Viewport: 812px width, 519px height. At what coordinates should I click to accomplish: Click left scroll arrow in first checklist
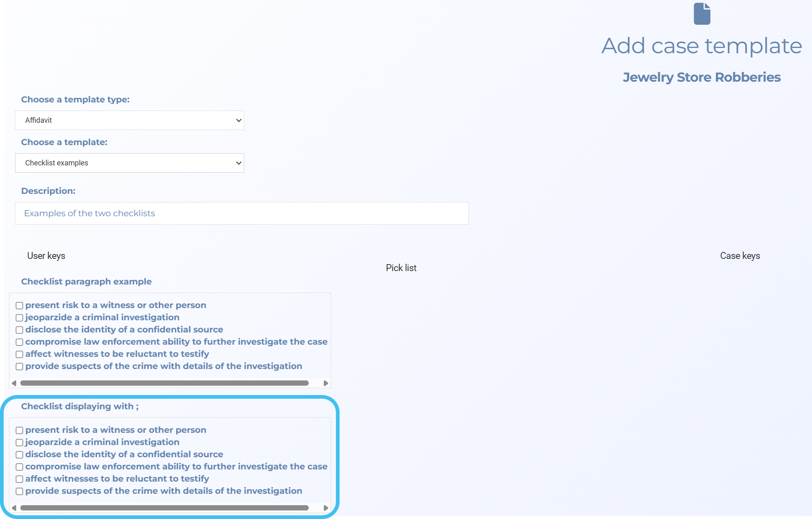tap(14, 383)
